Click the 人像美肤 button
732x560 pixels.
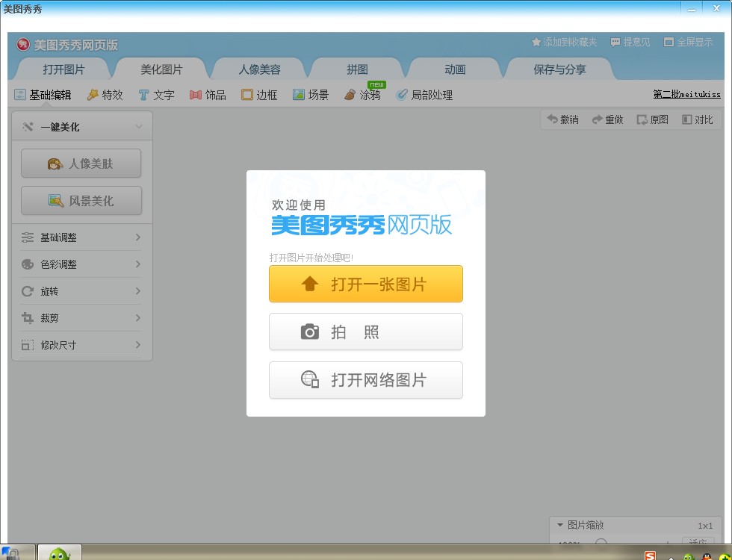tap(81, 164)
